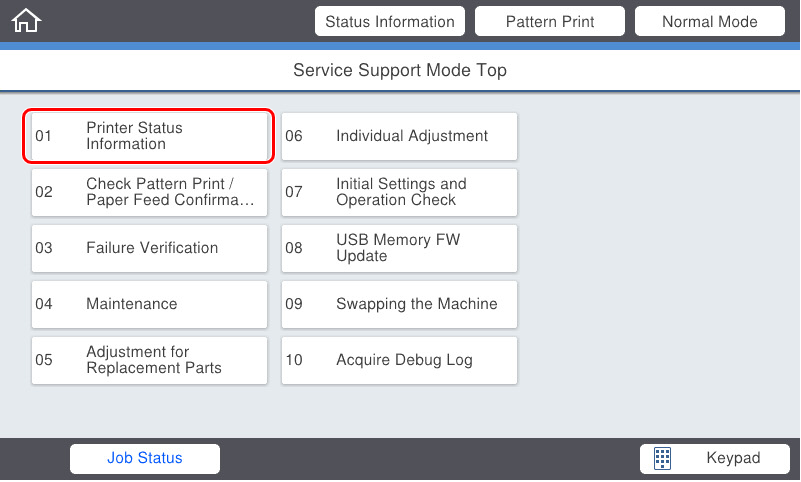Go to the home screen icon

click(26, 20)
